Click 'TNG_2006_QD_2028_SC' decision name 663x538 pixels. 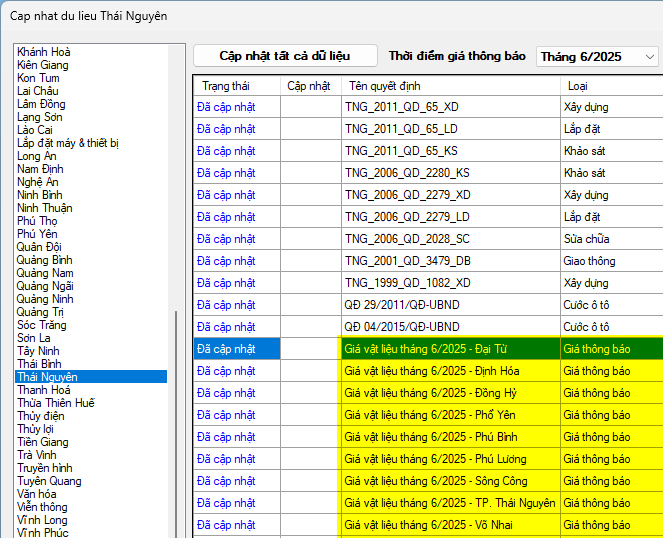pyautogui.click(x=451, y=239)
